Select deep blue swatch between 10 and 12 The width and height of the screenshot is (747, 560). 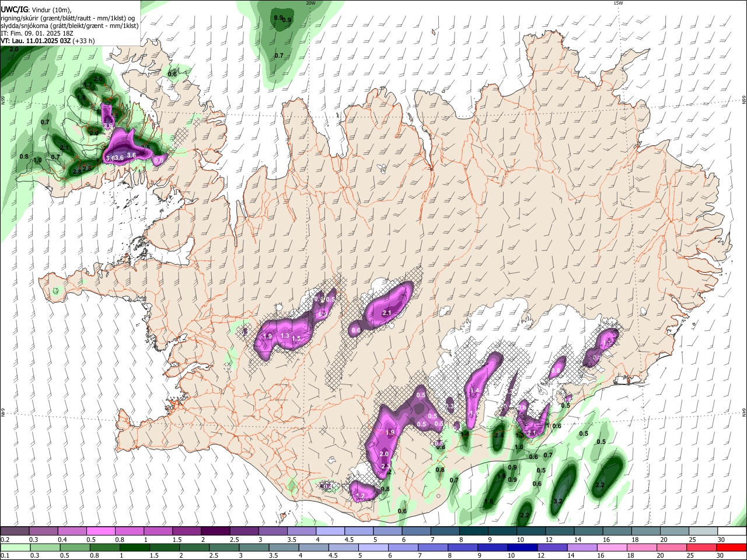[522, 547]
